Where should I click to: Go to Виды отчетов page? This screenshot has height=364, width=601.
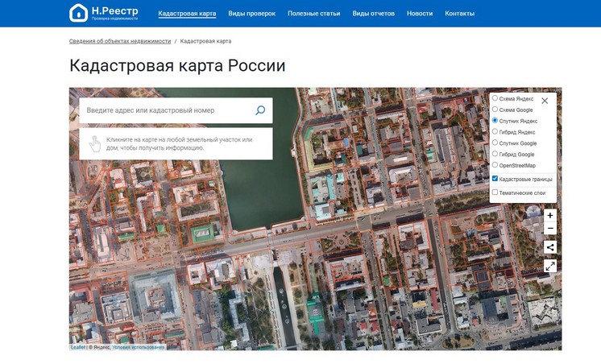coord(373,14)
